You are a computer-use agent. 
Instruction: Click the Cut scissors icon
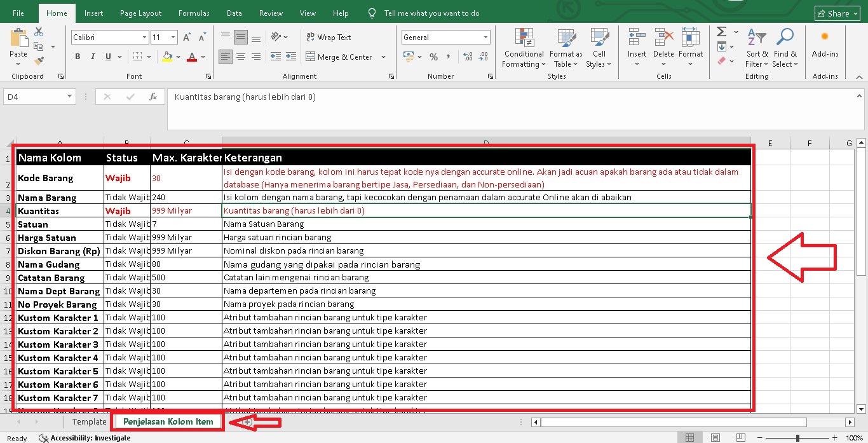click(x=39, y=32)
